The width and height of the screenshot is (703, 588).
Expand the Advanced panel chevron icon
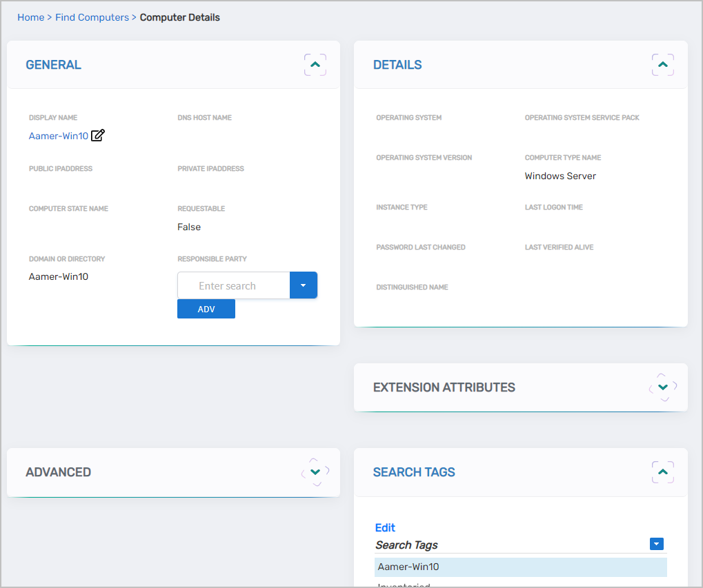click(315, 472)
